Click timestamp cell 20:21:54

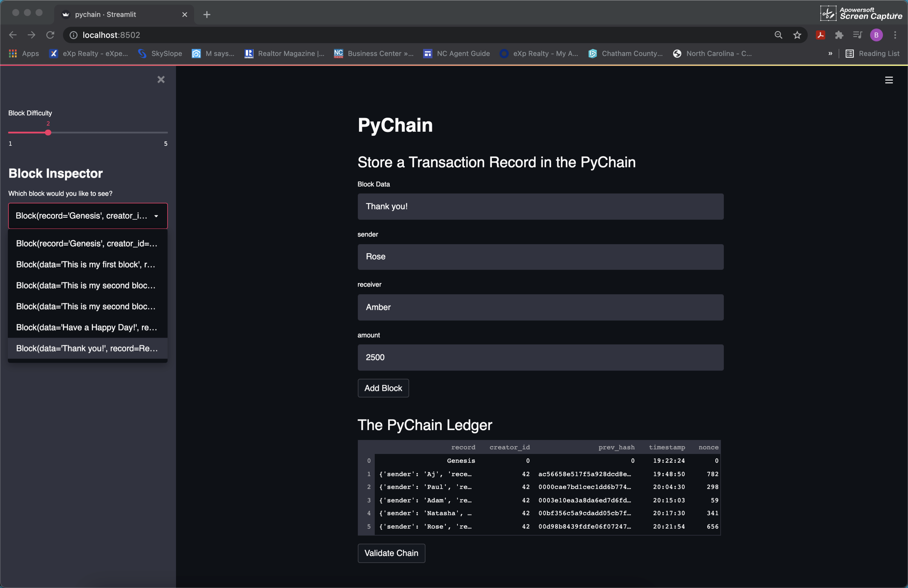[x=668, y=527]
